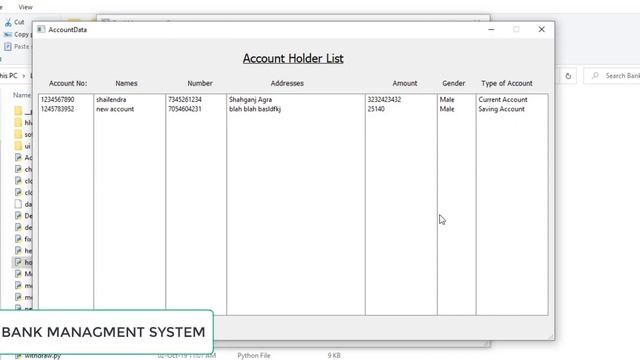
Task: Select account number 1245783952
Action: [x=58, y=109]
